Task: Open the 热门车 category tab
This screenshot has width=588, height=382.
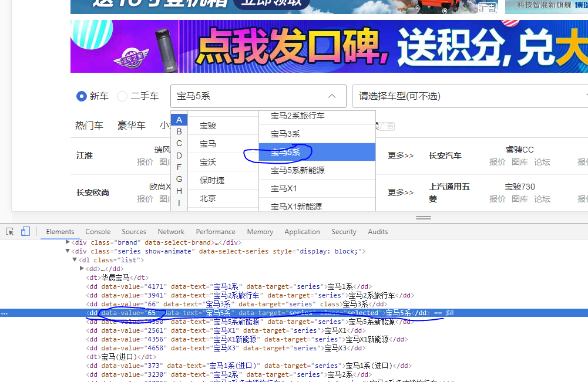Action: [x=89, y=126]
